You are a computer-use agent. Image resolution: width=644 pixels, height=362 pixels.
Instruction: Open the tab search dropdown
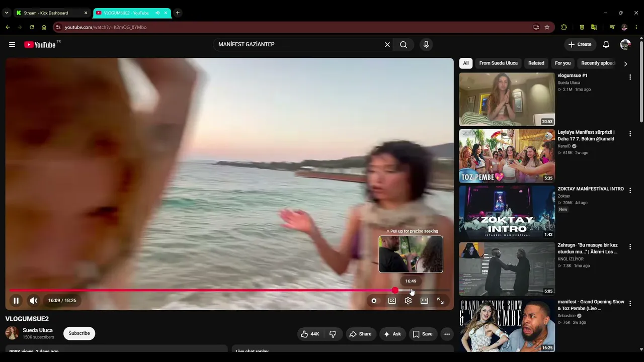click(7, 13)
